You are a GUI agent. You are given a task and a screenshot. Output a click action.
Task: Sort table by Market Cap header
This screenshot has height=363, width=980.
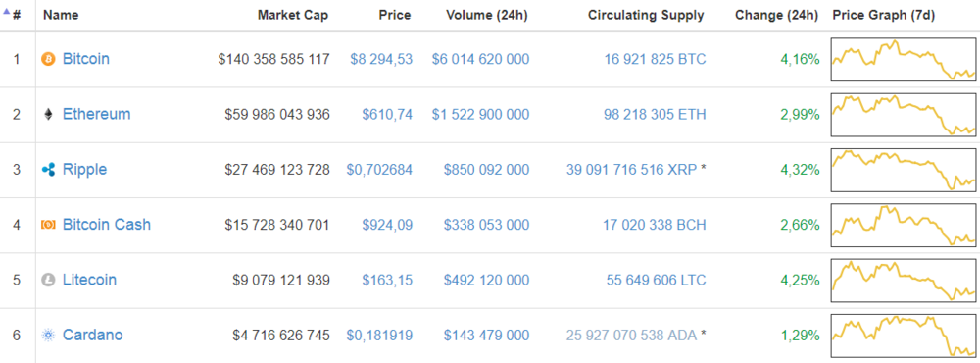click(x=293, y=15)
